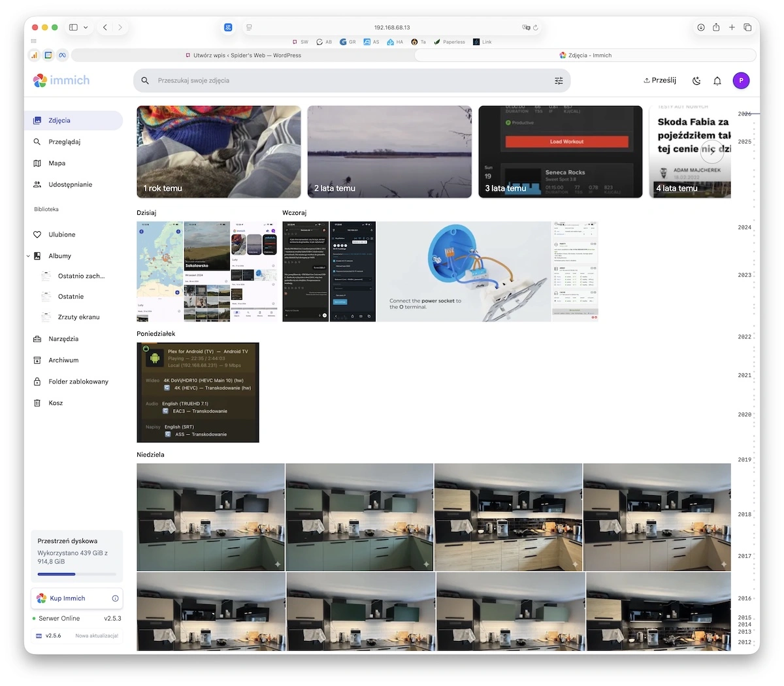The image size is (784, 686).
Task: Open the notifications bell
Action: coord(717,81)
